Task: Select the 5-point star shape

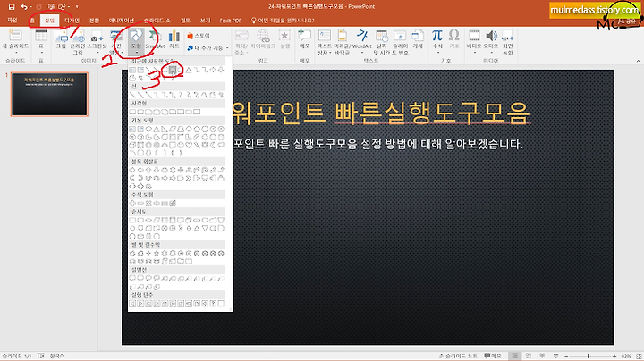Action: click(x=157, y=254)
